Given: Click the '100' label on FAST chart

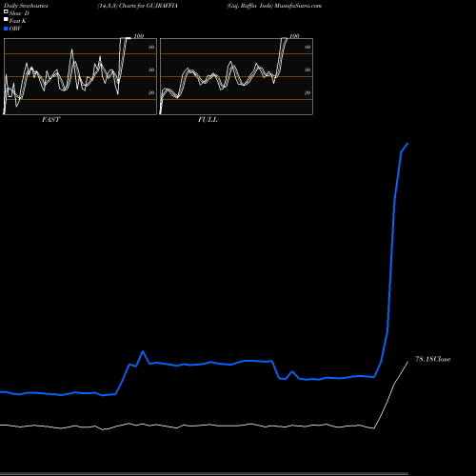Looking at the screenshot, I should (139, 36).
